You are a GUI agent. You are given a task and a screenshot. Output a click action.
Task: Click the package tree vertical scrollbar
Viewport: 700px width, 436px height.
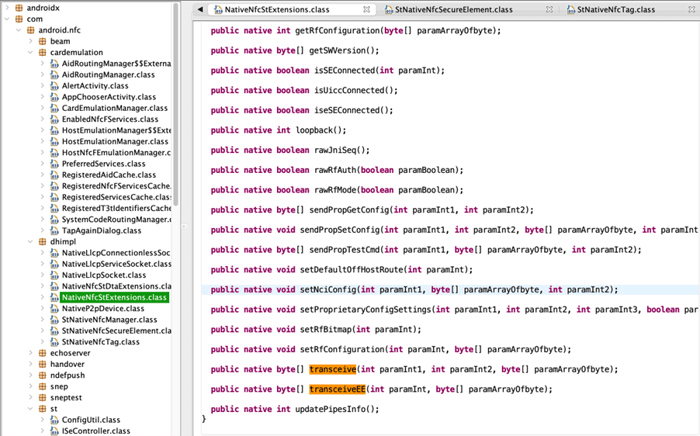coord(176,105)
